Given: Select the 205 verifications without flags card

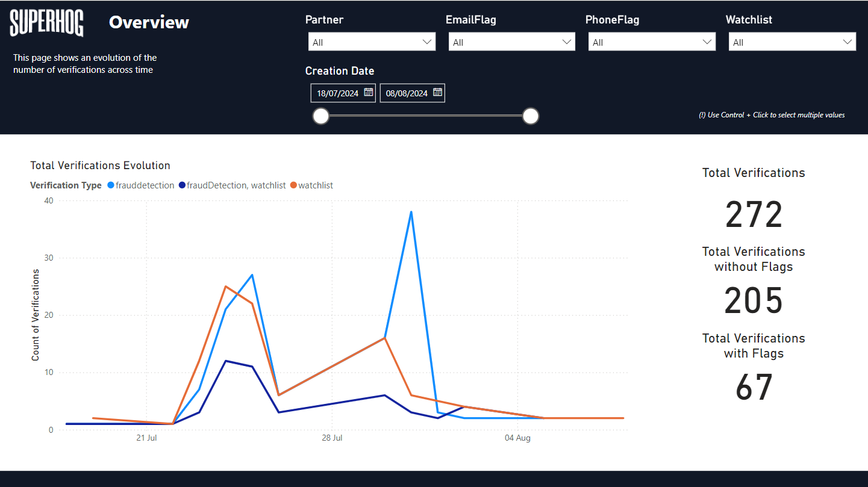Looking at the screenshot, I should (x=754, y=301).
